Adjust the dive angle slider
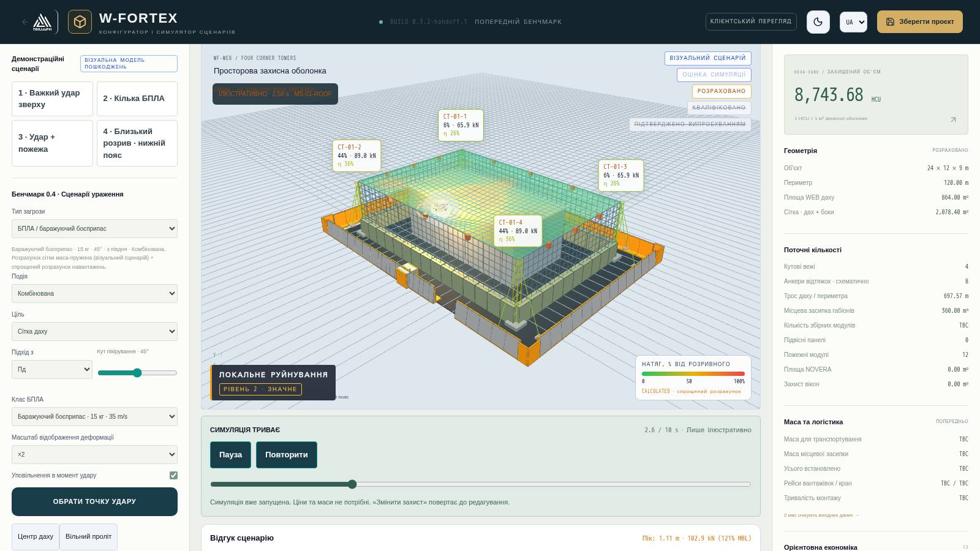Image resolution: width=980 pixels, height=551 pixels. pyautogui.click(x=137, y=373)
